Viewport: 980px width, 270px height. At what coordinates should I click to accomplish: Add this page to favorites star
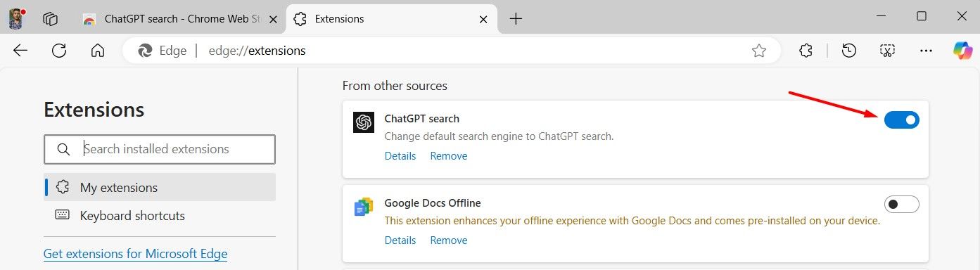pos(758,51)
